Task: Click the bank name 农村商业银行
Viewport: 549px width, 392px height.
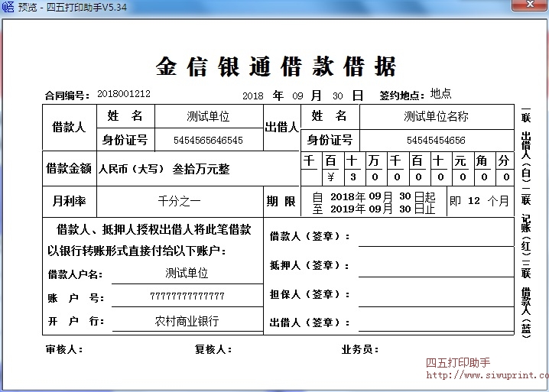Action: (187, 321)
